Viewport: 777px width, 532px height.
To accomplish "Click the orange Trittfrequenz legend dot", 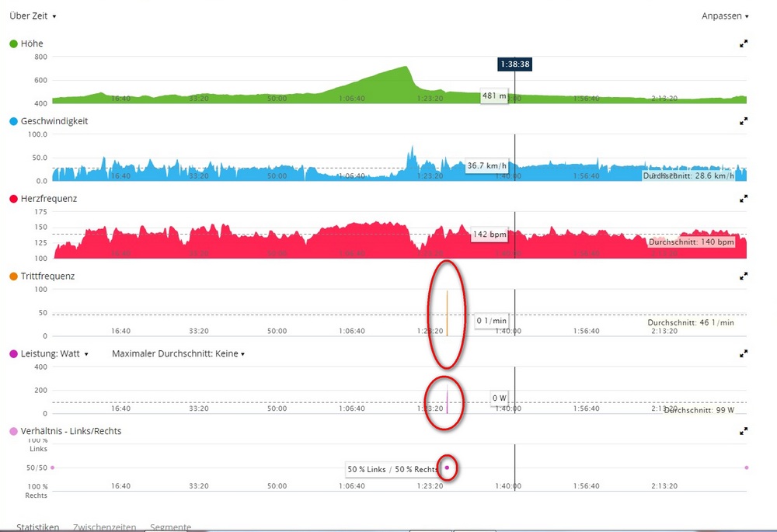I will click(13, 276).
